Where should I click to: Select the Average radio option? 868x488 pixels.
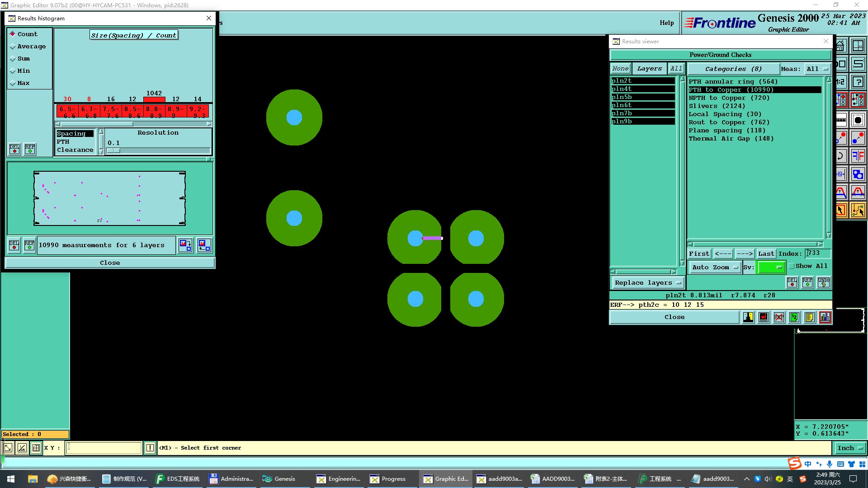point(13,47)
